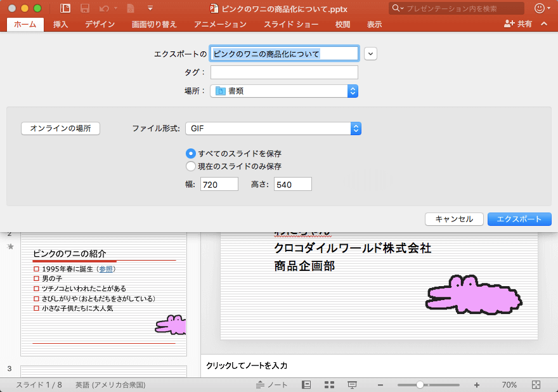Screen dimensions: 558x392
Task: Click the fit slide to window icon
Action: [x=536, y=385]
